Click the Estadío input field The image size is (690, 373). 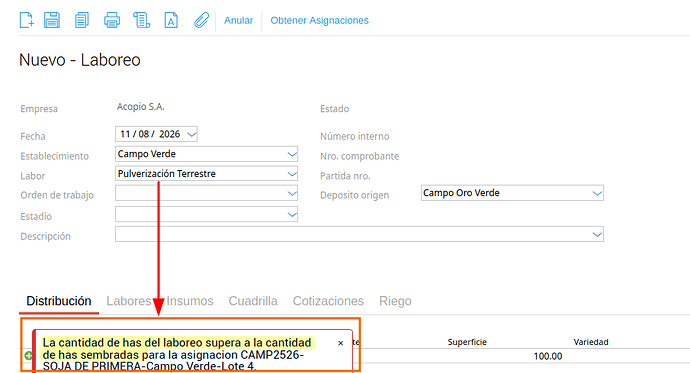coord(206,215)
